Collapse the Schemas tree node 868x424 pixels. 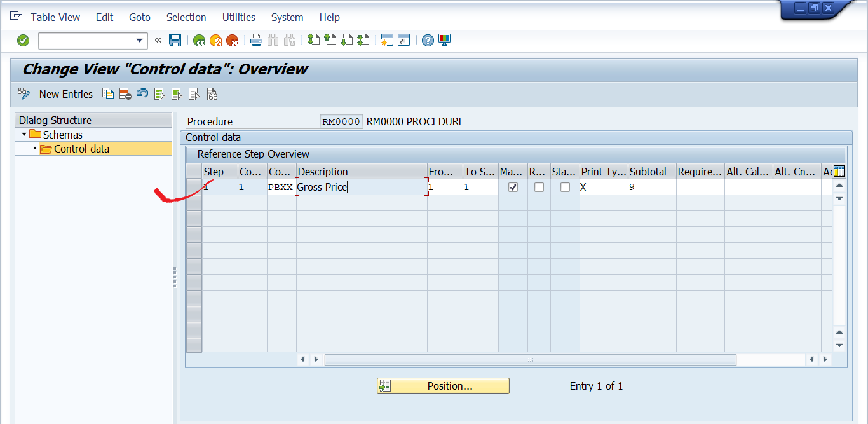coord(24,135)
